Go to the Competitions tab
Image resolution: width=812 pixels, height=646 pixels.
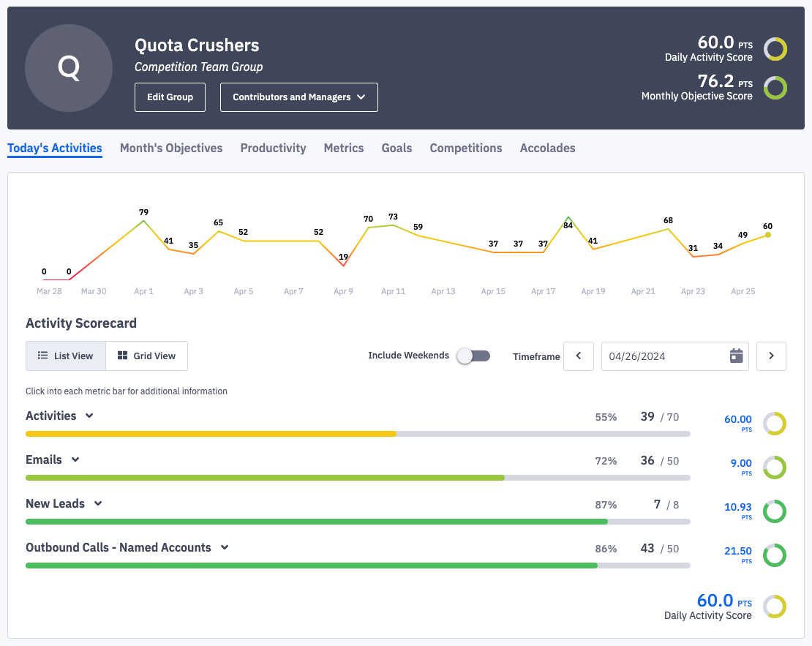[466, 148]
